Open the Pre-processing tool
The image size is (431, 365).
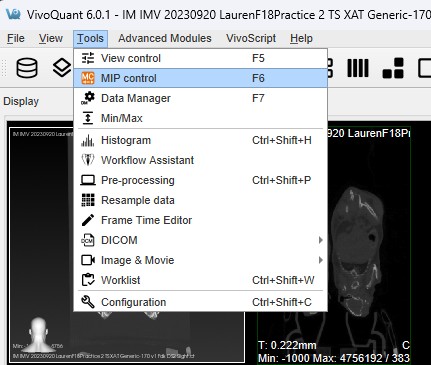[x=200, y=180]
